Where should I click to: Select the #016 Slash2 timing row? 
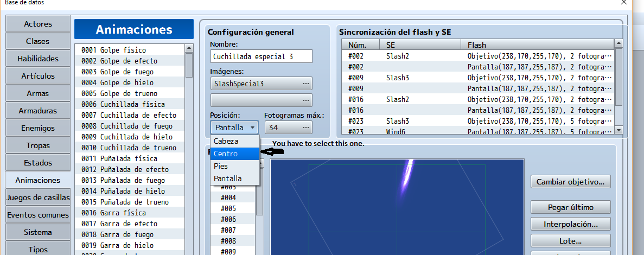point(478,99)
